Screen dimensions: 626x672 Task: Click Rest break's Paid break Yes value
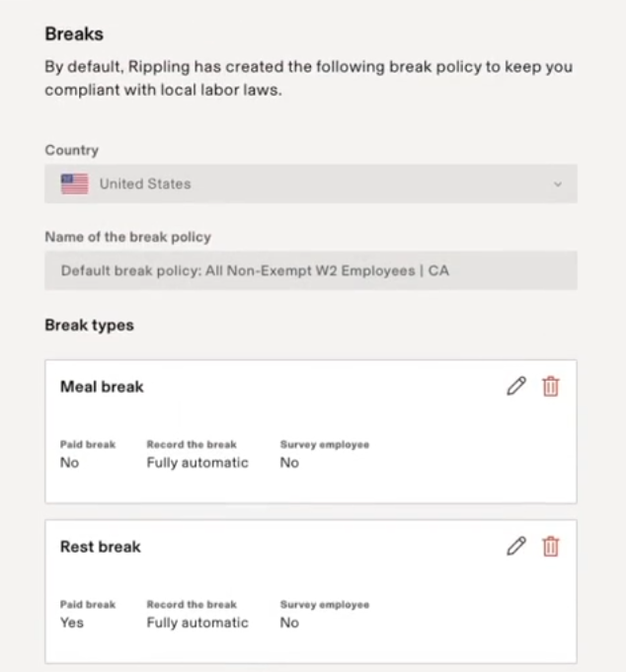tap(72, 623)
